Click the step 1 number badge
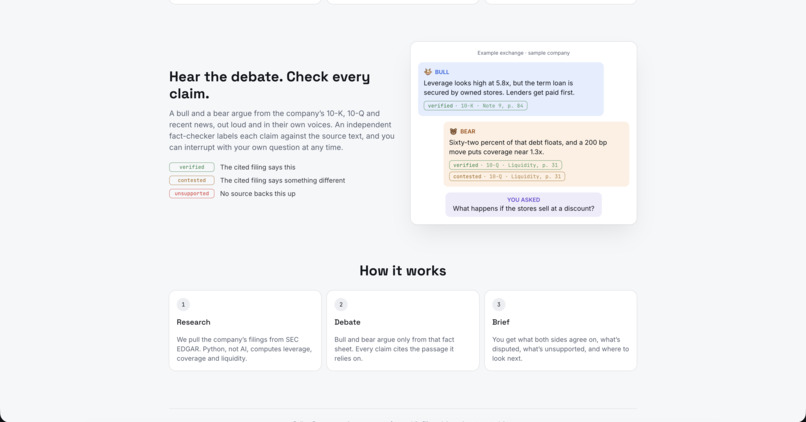 point(183,304)
